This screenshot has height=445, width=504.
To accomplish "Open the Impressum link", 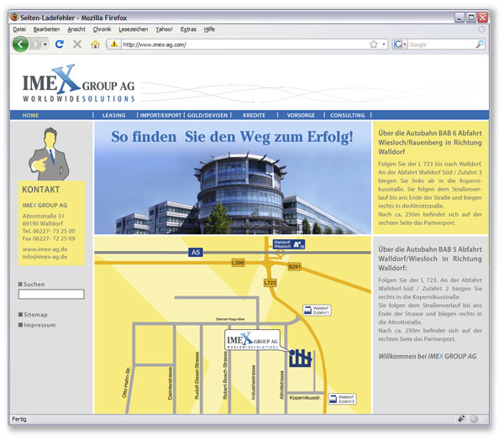I will point(39,325).
